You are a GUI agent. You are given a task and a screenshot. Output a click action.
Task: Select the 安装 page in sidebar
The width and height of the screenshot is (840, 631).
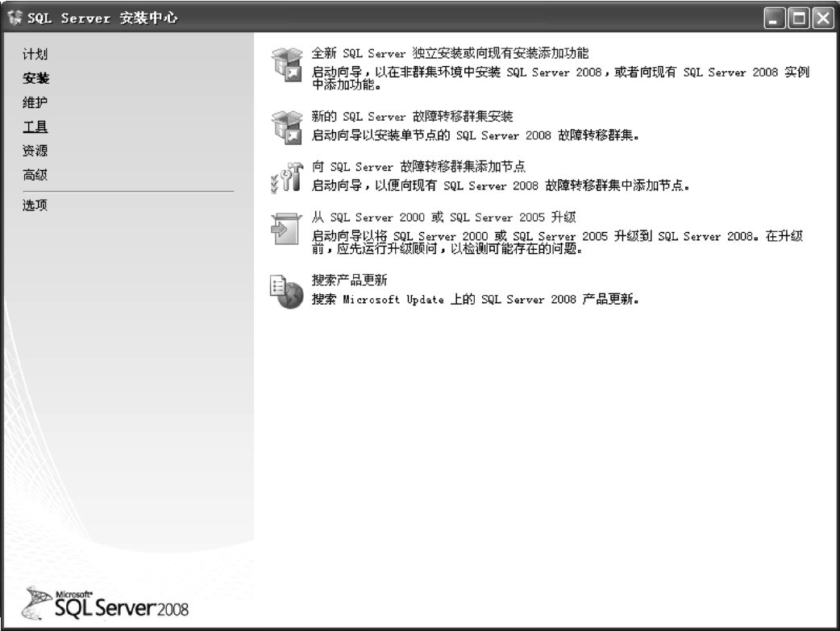pos(36,78)
